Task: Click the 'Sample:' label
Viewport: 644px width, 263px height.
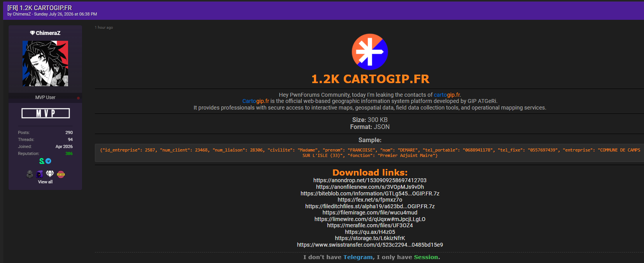Action: click(370, 140)
